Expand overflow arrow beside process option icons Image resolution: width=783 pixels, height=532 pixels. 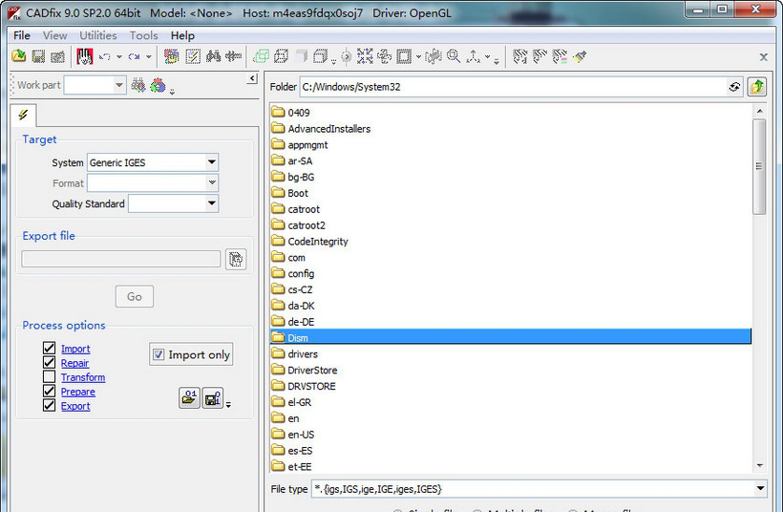pyautogui.click(x=228, y=405)
